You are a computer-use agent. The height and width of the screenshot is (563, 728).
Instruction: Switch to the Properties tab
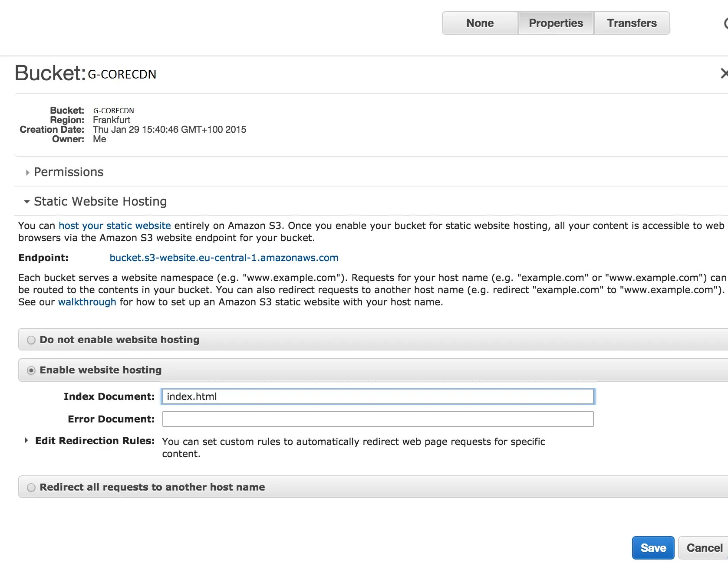556,23
